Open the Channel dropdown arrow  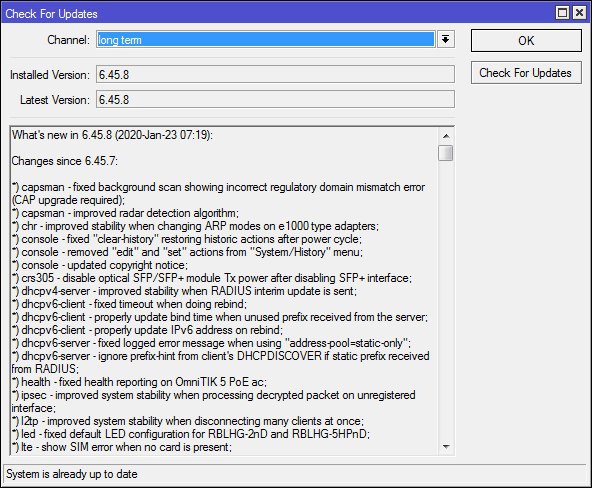[x=446, y=40]
